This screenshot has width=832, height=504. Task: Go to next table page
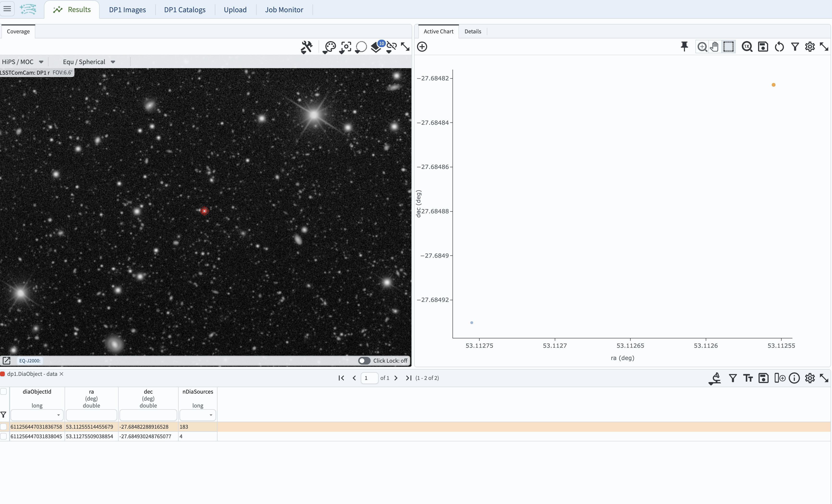coord(396,378)
